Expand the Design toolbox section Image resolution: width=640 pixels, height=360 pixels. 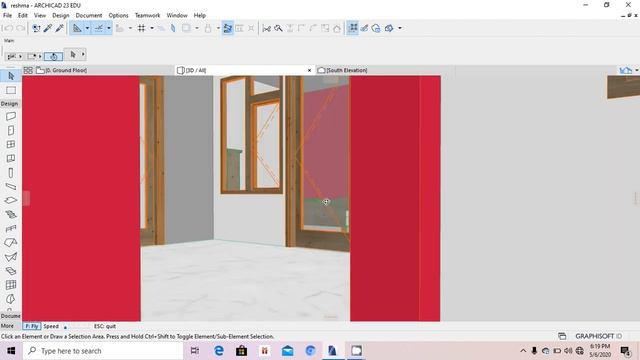(9, 104)
